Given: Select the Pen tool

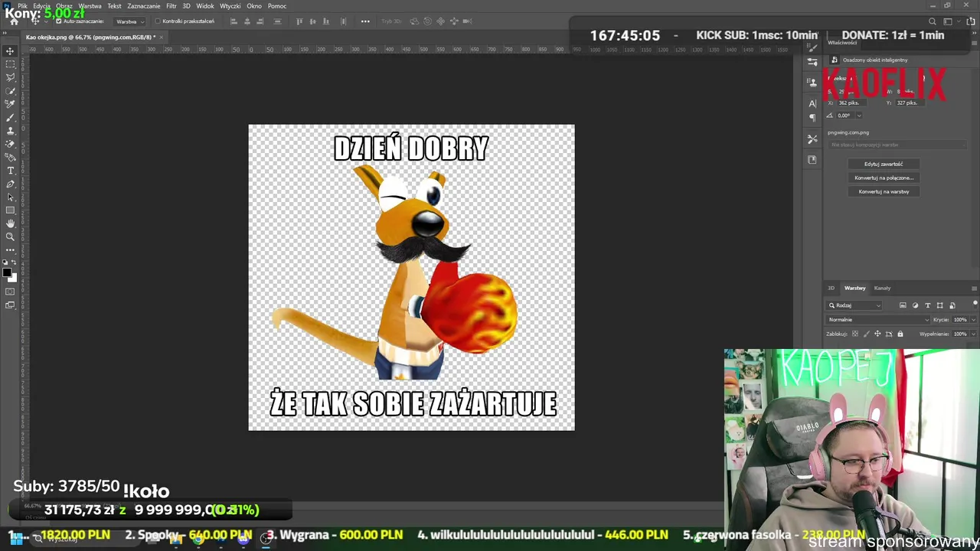Looking at the screenshot, I should (x=10, y=184).
